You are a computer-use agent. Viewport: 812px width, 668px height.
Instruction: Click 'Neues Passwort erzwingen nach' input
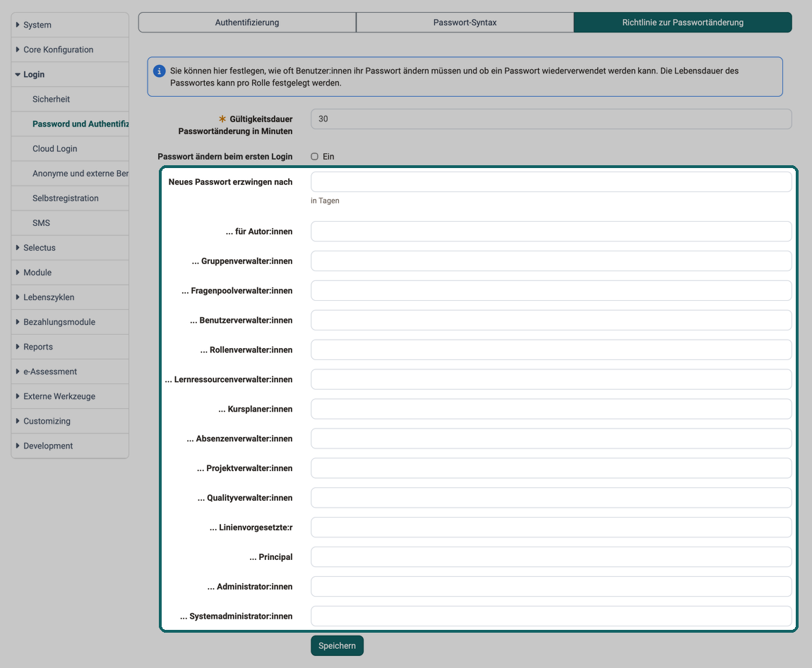click(551, 182)
